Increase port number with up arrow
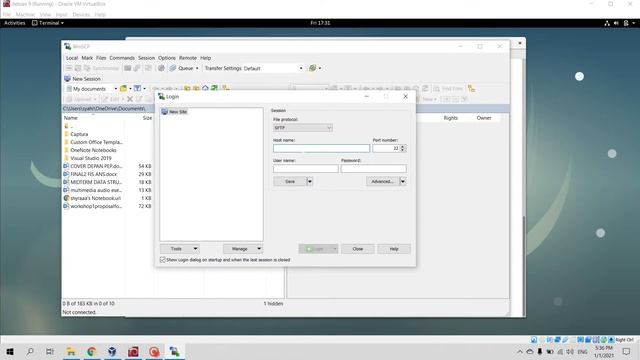640x360 pixels. point(403,147)
